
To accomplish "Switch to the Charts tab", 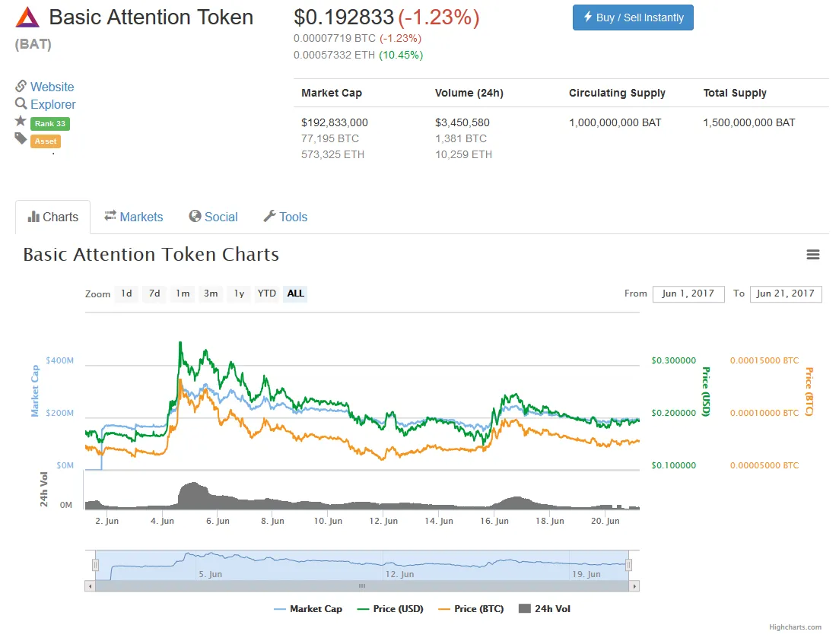I will tap(53, 217).
